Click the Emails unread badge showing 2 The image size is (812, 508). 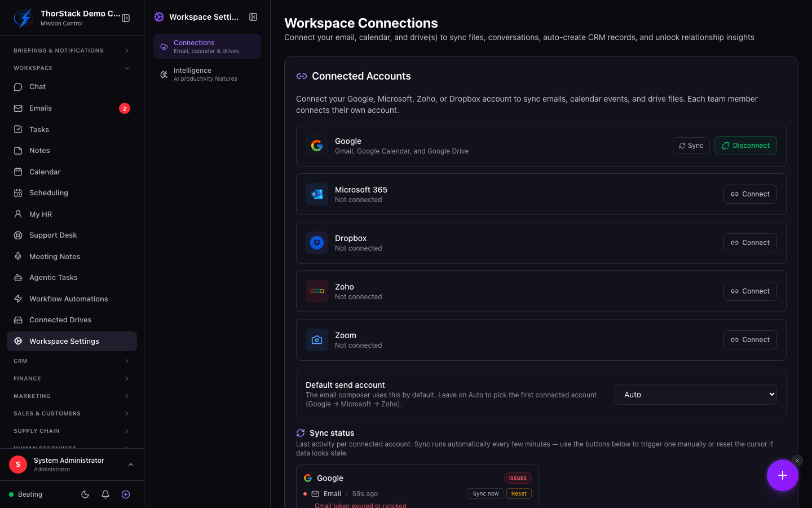coord(125,108)
